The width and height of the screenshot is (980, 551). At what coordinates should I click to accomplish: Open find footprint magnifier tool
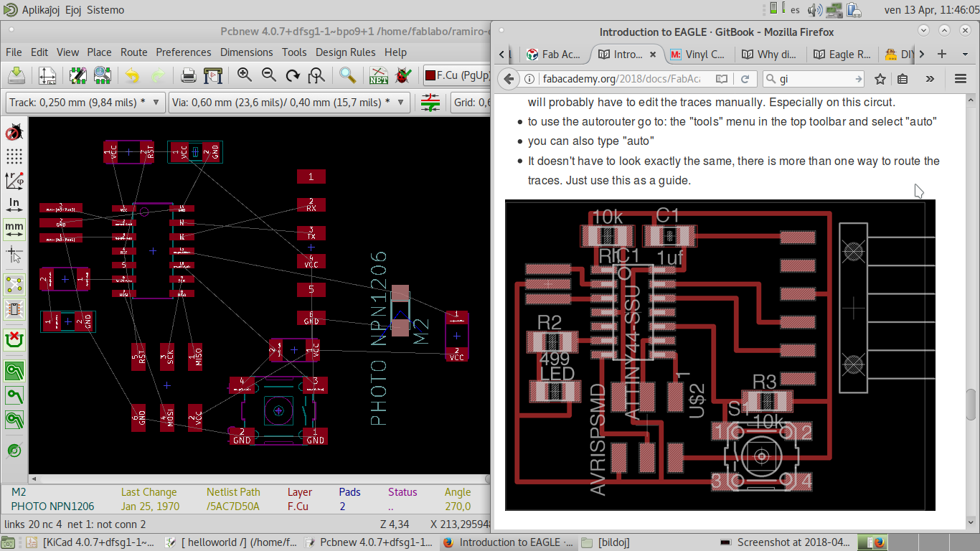pyautogui.click(x=348, y=75)
